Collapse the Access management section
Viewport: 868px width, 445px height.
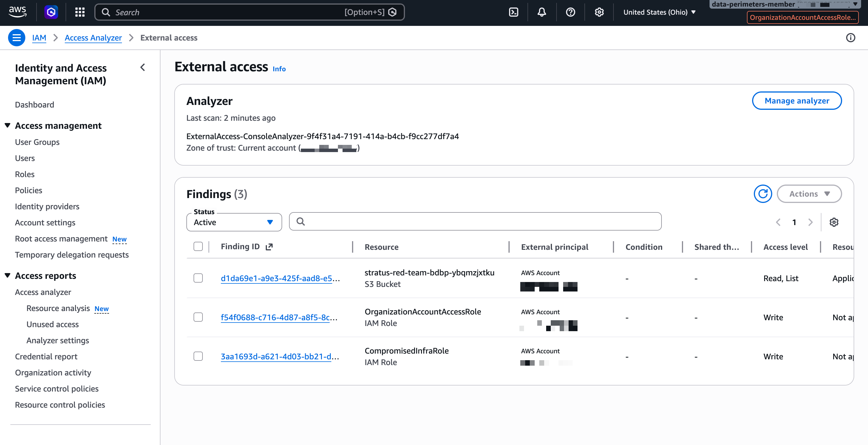7,125
